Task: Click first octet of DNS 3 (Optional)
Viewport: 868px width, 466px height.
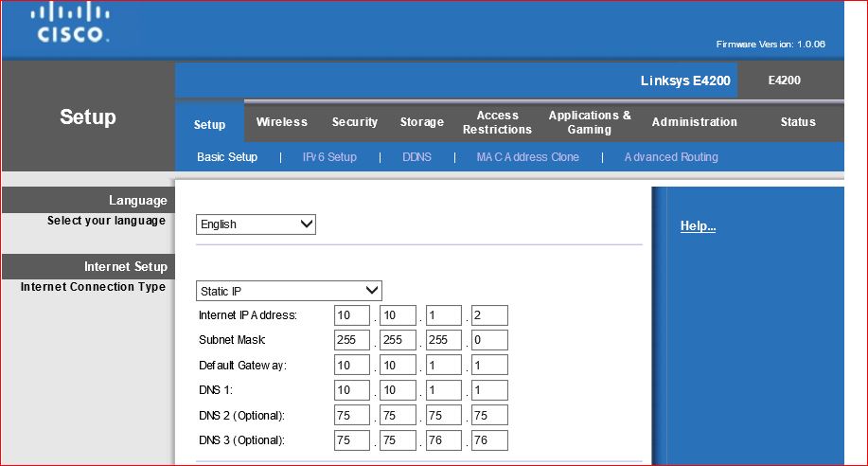Action: tap(352, 440)
